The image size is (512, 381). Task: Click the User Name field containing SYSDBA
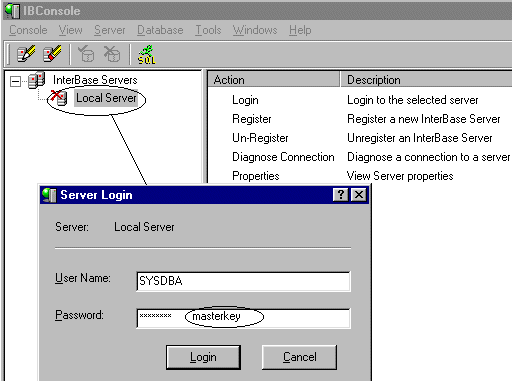[243, 281]
